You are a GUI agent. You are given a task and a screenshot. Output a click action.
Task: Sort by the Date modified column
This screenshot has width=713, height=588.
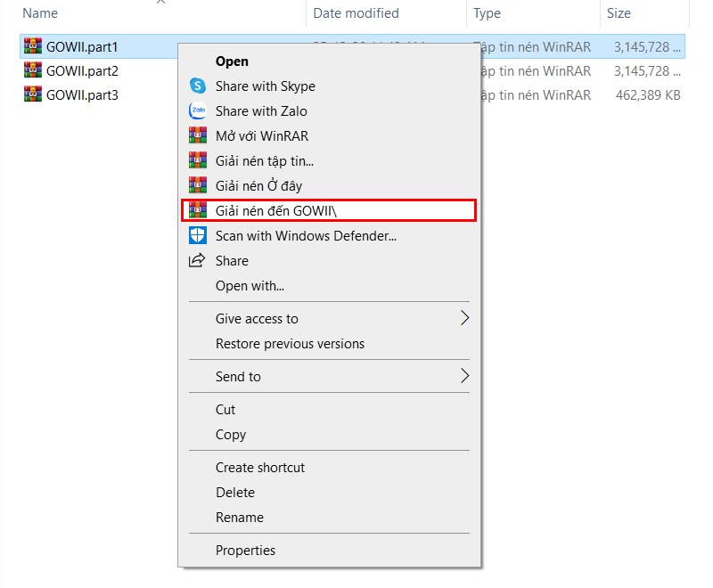pos(356,13)
